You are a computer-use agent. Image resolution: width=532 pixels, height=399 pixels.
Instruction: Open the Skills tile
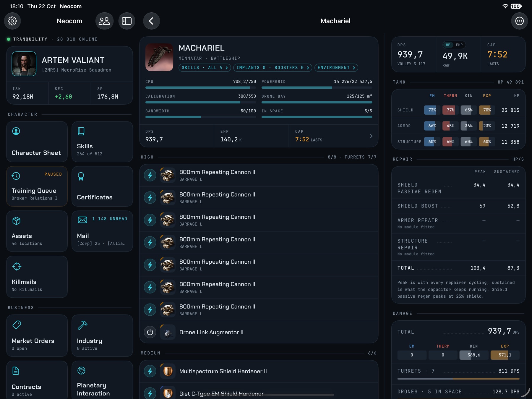point(102,142)
